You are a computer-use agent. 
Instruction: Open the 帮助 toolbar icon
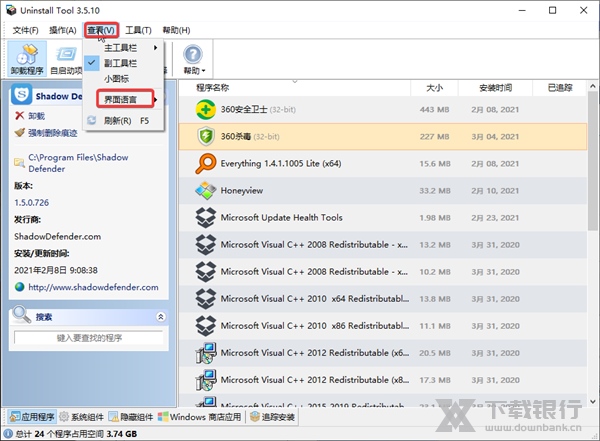click(x=193, y=59)
